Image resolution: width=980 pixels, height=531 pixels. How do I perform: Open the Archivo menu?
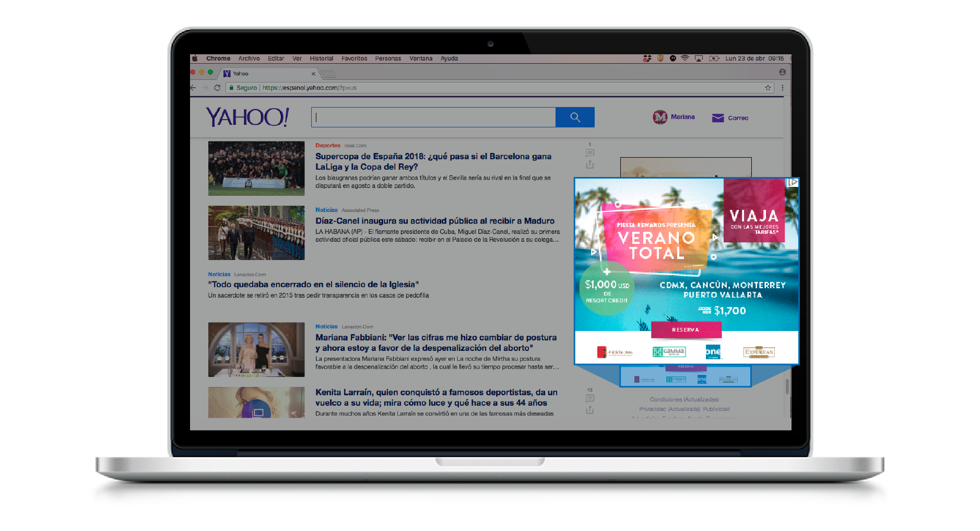click(249, 58)
